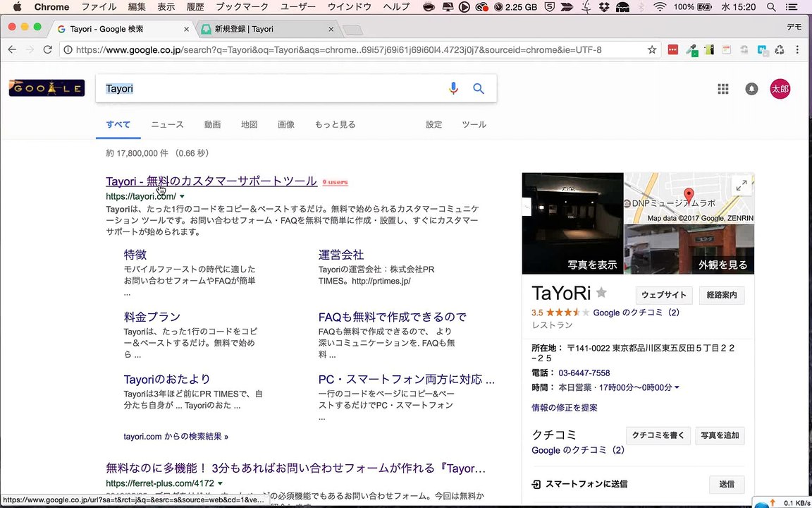Reload the current page
812x508 pixels.
click(x=47, y=50)
